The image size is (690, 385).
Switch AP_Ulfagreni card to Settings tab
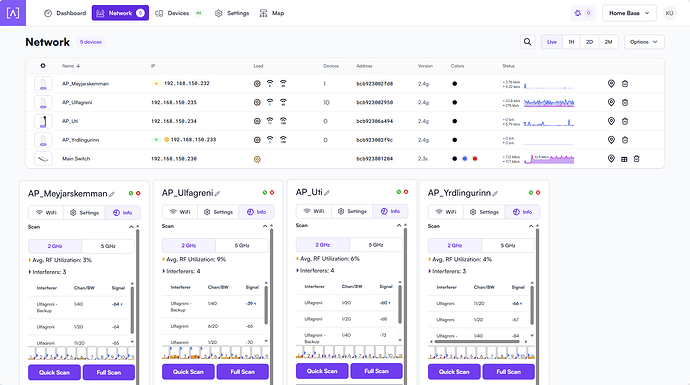[x=218, y=212]
